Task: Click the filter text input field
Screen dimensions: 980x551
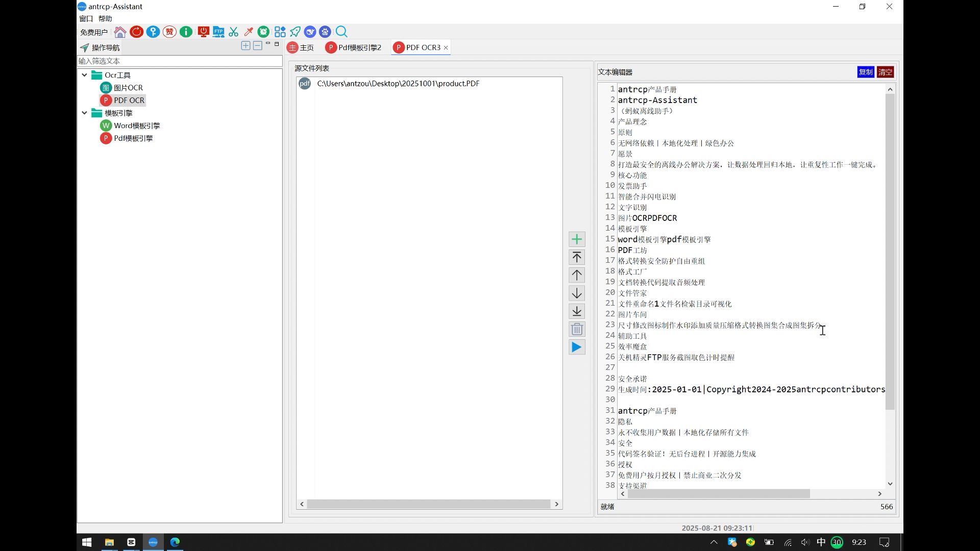Action: coord(180,61)
